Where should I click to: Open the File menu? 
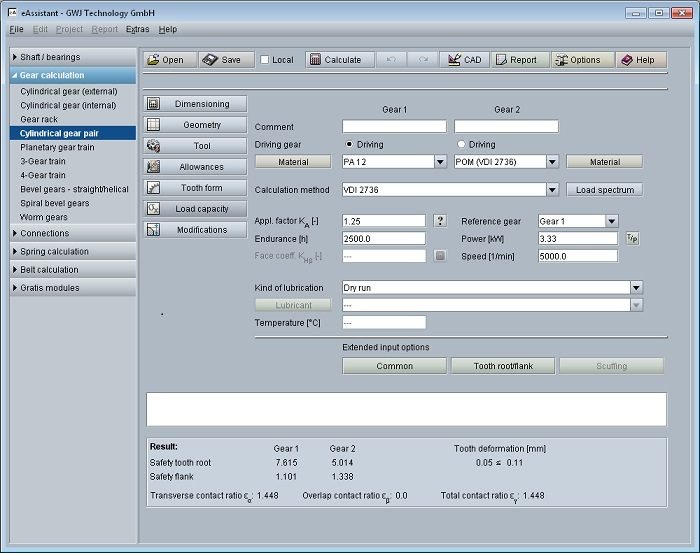click(x=17, y=30)
